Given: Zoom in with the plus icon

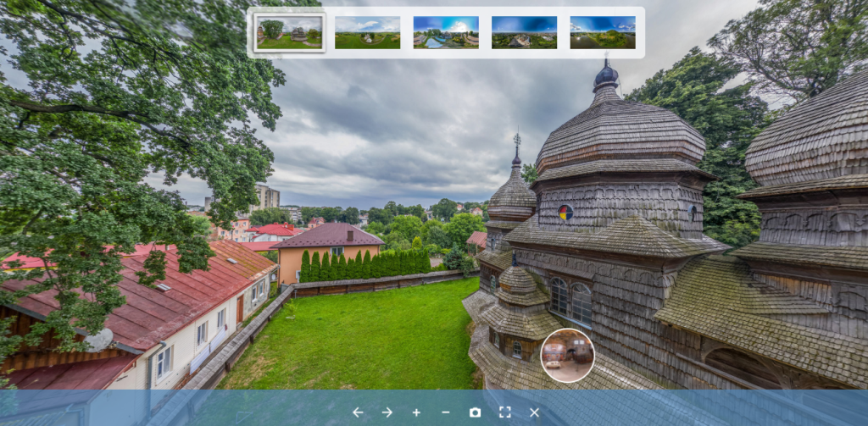Looking at the screenshot, I should pos(416,412).
